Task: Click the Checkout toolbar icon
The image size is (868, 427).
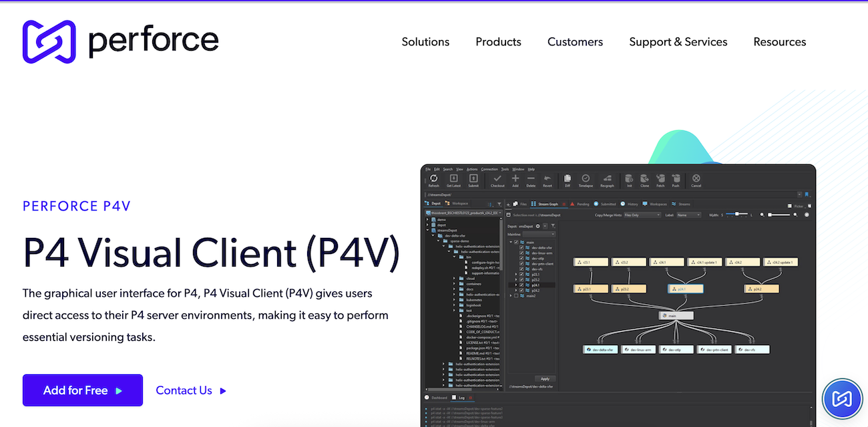Action: [x=497, y=179]
